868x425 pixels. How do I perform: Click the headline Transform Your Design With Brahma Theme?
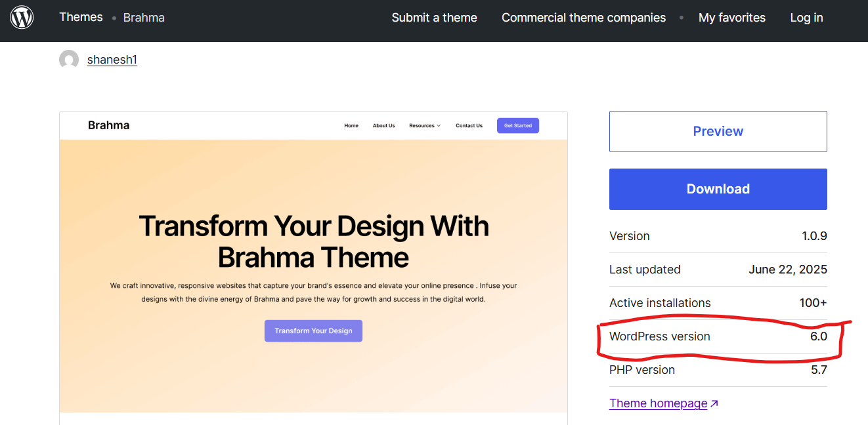tap(313, 241)
